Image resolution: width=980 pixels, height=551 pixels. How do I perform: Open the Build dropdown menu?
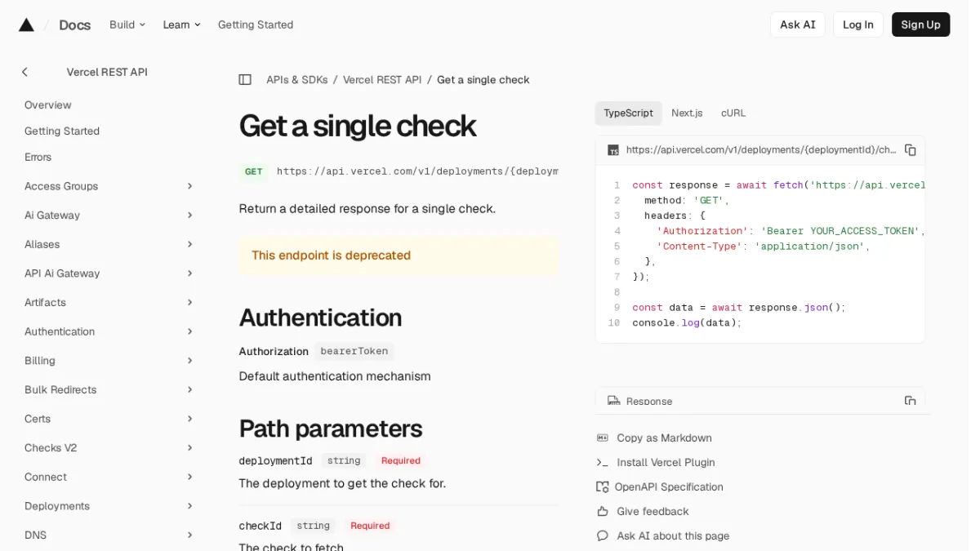click(127, 24)
